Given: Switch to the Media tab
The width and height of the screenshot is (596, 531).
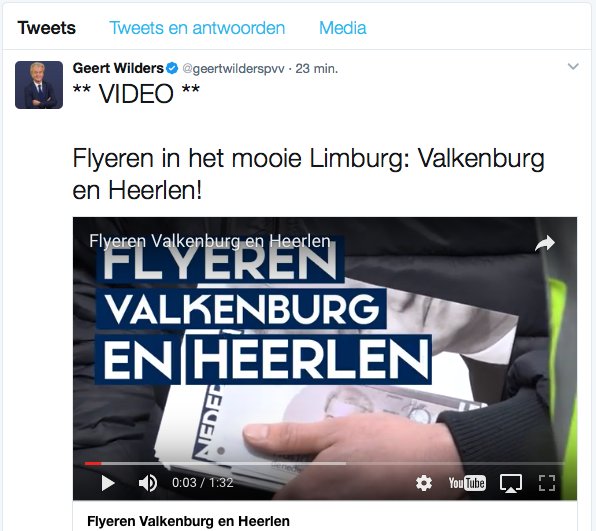Looking at the screenshot, I should [343, 28].
